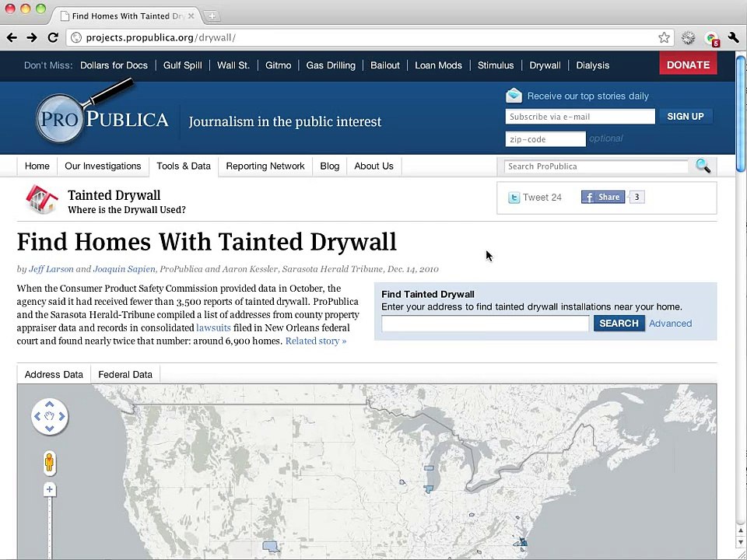This screenshot has width=747, height=560.
Task: Click the Twitter bird tweet icon
Action: [514, 197]
